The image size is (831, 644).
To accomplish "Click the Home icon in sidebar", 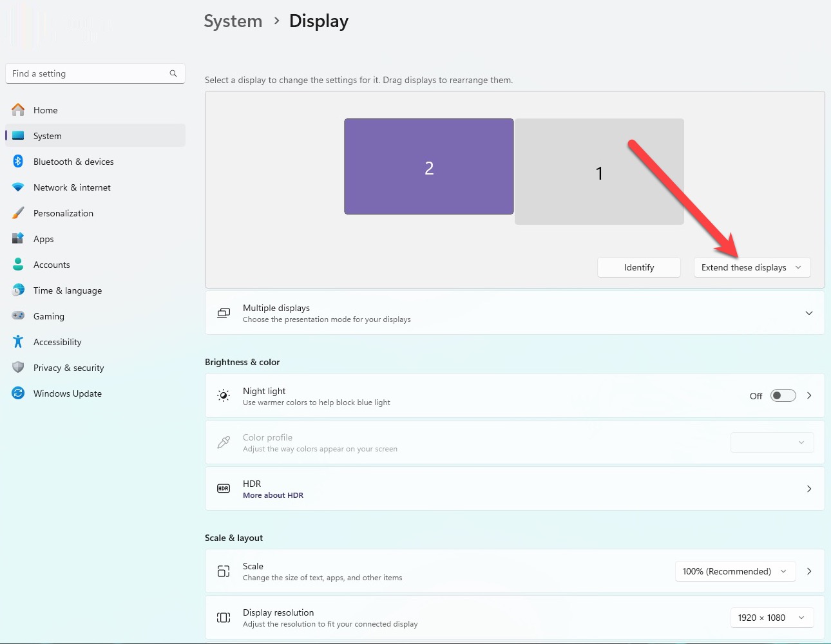I will 18,110.
